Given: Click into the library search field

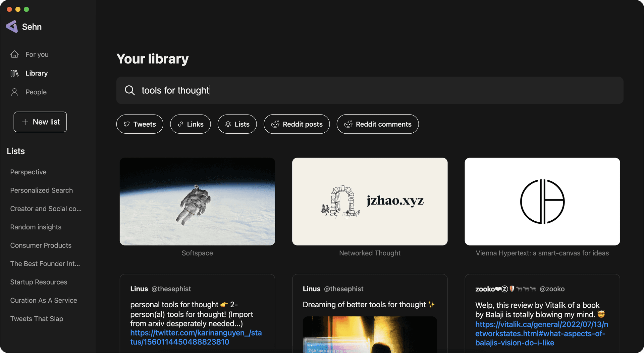Looking at the screenshot, I should 369,90.
